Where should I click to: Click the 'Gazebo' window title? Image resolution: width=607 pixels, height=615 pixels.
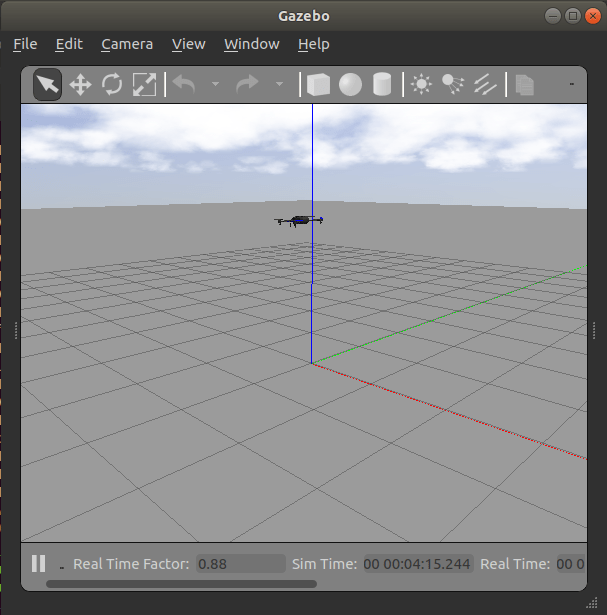pyautogui.click(x=304, y=16)
